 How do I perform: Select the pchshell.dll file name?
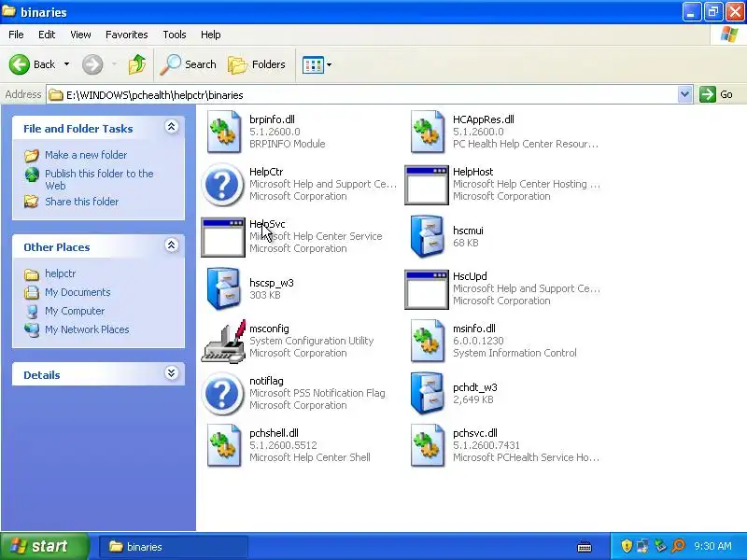point(274,433)
